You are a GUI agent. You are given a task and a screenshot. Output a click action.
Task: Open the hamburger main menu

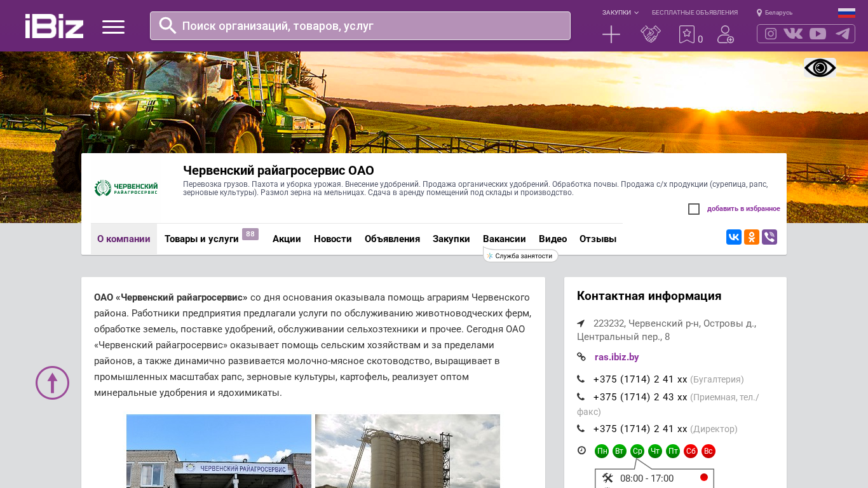pos(113,27)
